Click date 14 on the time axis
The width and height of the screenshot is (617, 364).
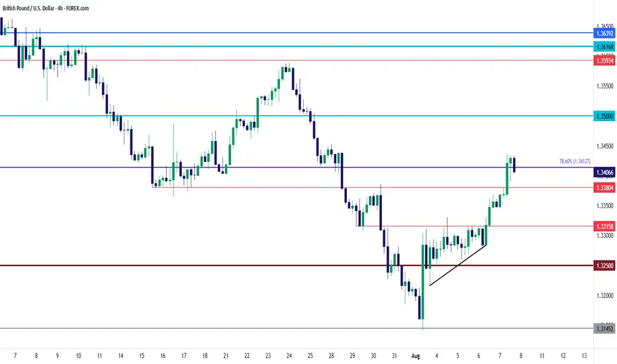pos(120,356)
